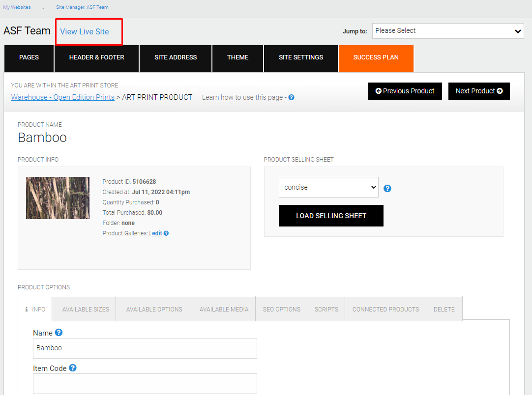Click LOAD SELLING SHEET button

coord(331,216)
